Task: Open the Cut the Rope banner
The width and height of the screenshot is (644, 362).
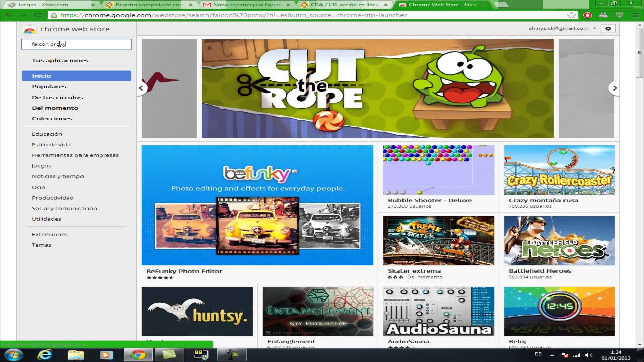Action: 378,88
